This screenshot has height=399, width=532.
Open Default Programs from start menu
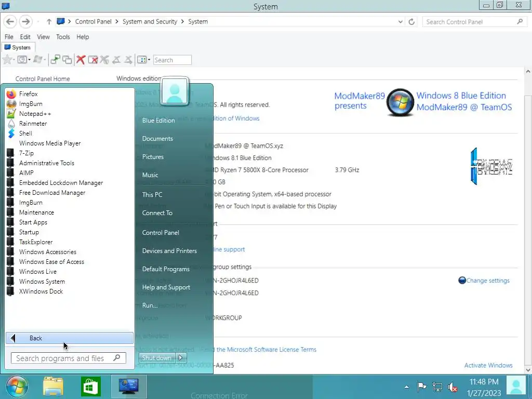[x=166, y=269]
